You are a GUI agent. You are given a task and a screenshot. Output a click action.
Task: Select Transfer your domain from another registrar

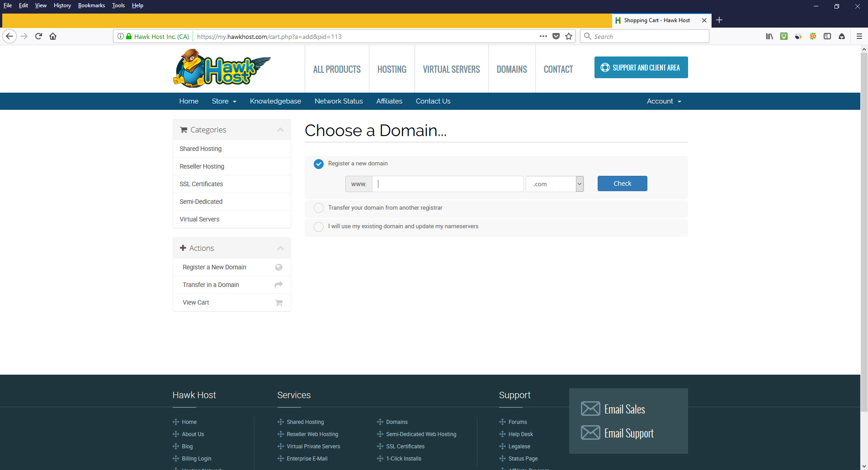click(319, 208)
